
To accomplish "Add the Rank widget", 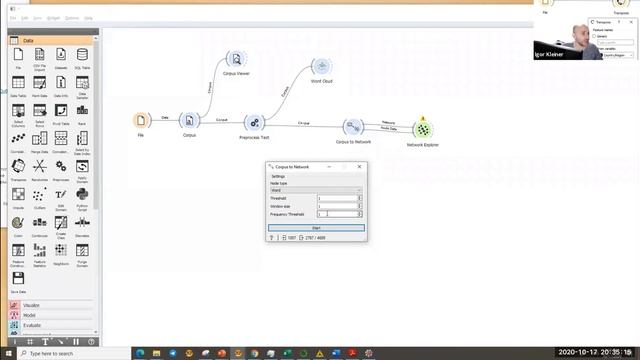I will click(x=82, y=114).
